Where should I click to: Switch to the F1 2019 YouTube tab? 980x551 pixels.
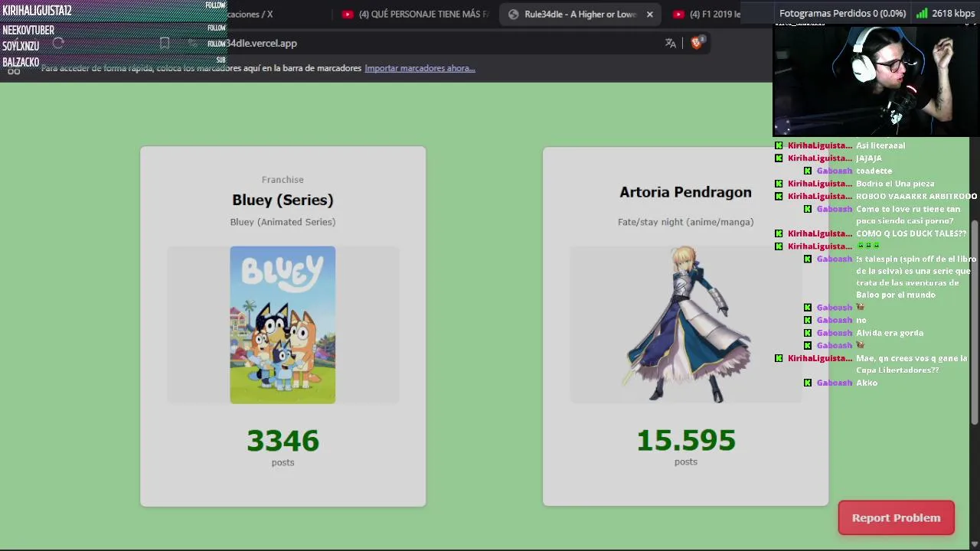pos(708,14)
